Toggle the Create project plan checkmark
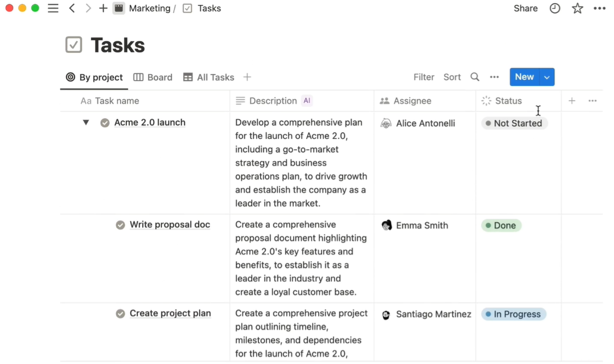Viewport: 614px width, 364px height. (120, 313)
